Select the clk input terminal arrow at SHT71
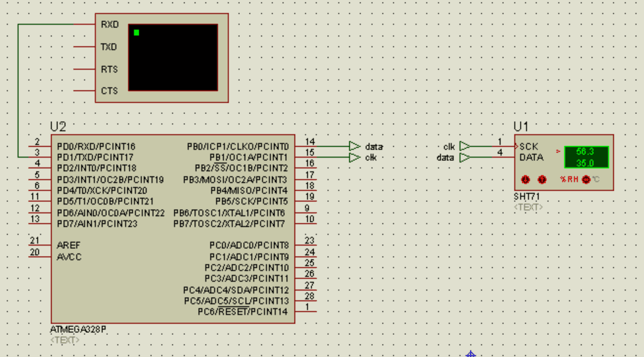This screenshot has height=357, width=644. pos(465,146)
